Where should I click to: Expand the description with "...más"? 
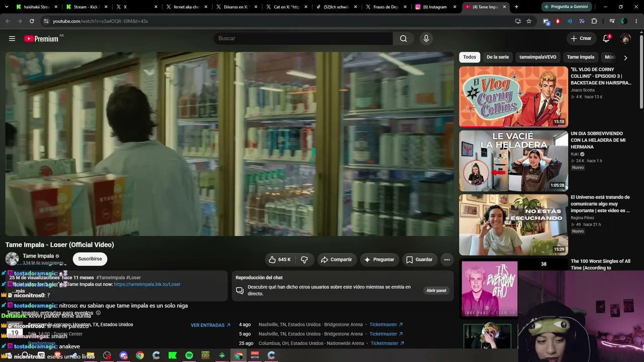click(x=19, y=291)
